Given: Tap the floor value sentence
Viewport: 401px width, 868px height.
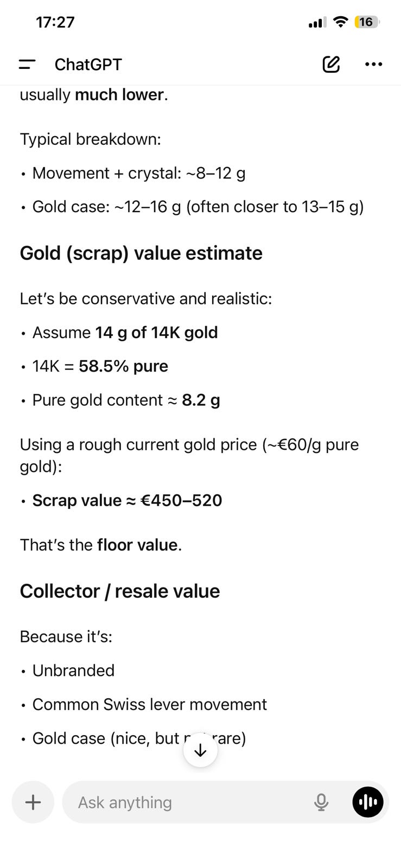Looking at the screenshot, I should [101, 545].
